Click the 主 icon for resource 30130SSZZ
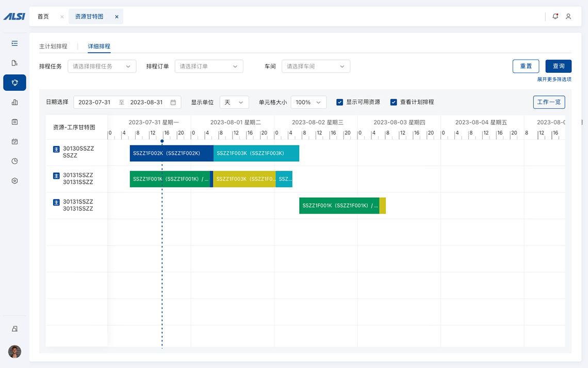588x368 pixels. click(x=57, y=149)
